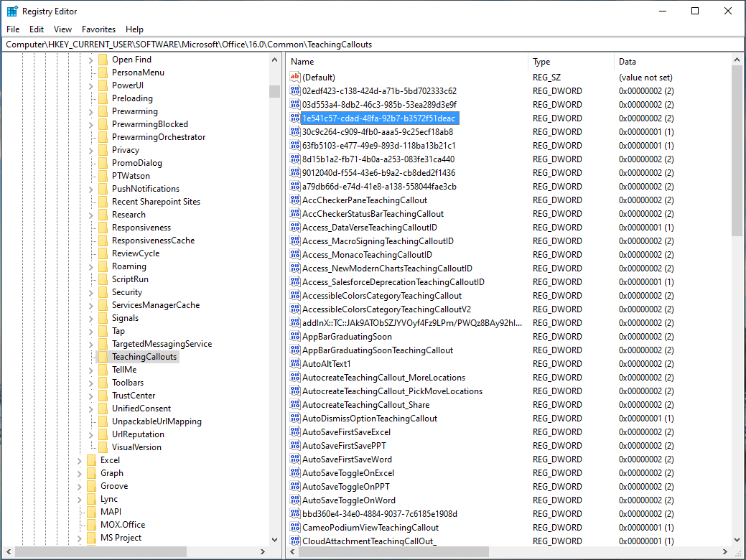Expand the Research key
The height and width of the screenshot is (560, 746).
tap(91, 215)
